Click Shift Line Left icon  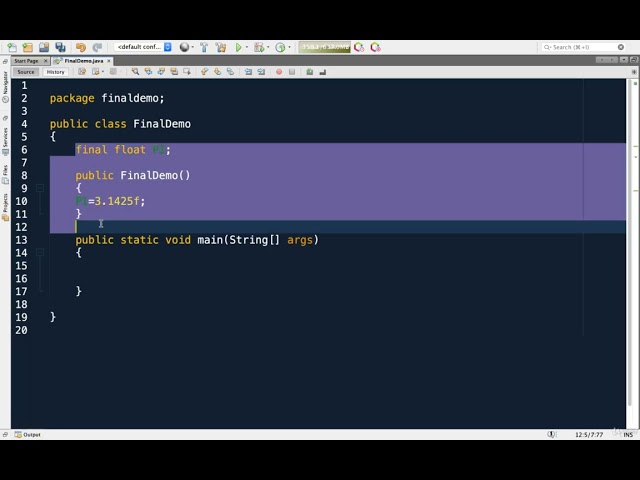click(248, 72)
